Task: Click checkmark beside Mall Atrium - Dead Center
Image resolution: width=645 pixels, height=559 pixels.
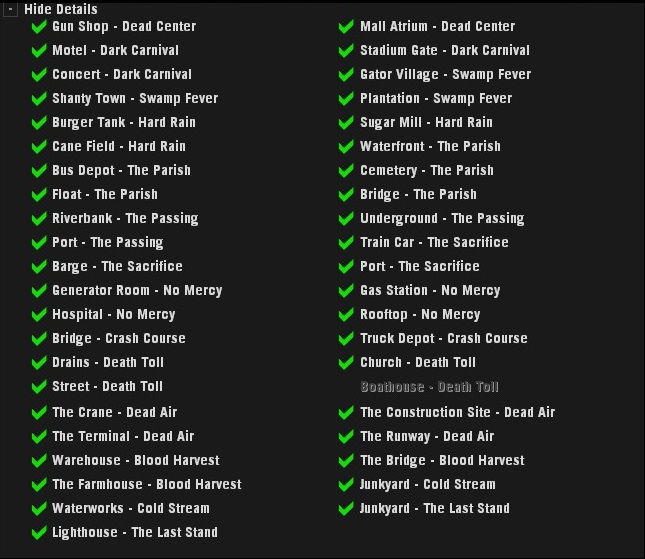Action: [347, 27]
